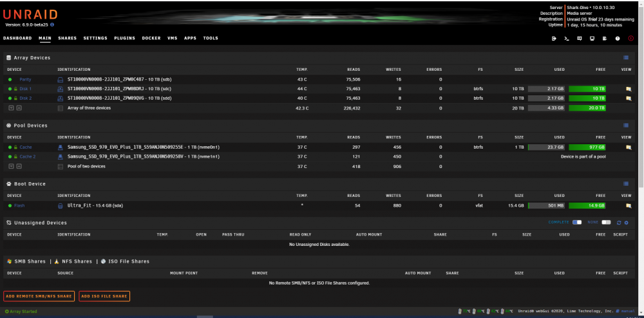
Task: Click Cache 2 SSD icon ending S59ANJ0N509258V
Action: click(x=60, y=156)
